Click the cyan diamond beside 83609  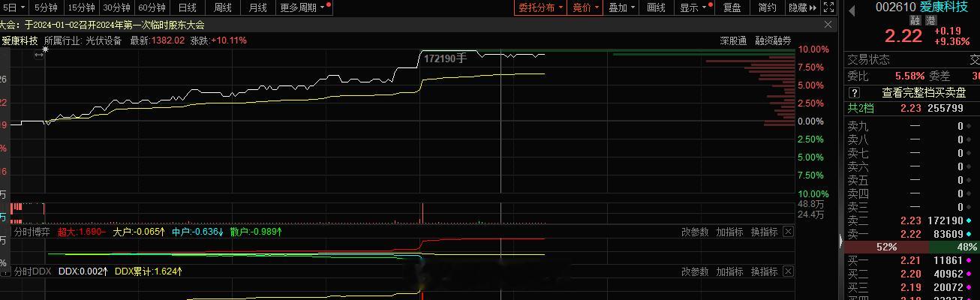969,234
